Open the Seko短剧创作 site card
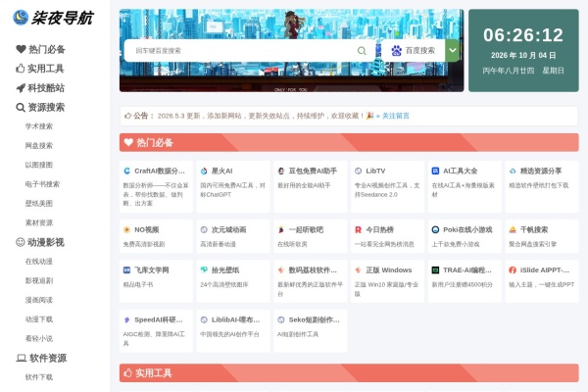 310,331
